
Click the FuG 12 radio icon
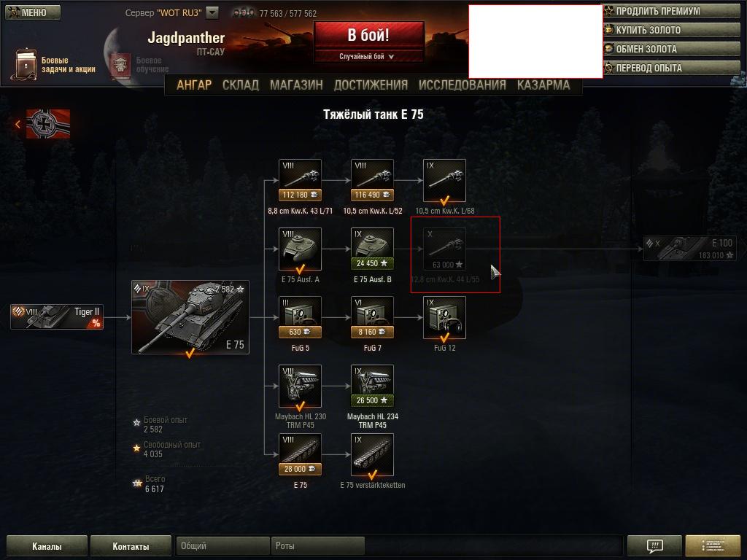(444, 318)
